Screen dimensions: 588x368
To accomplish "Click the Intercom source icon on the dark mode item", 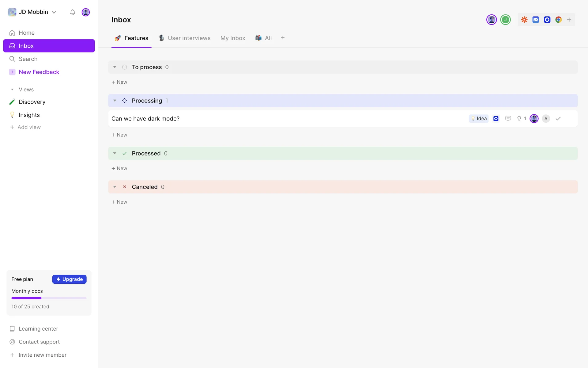I will pos(496,119).
